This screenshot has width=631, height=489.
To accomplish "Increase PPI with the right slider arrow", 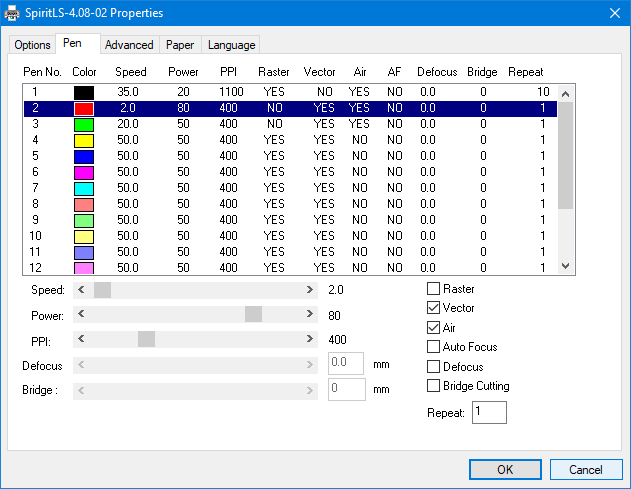I will point(309,339).
